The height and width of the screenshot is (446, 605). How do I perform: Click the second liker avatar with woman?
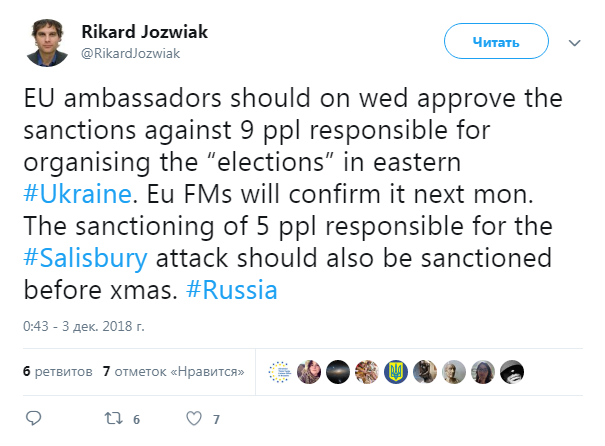pyautogui.click(x=309, y=371)
